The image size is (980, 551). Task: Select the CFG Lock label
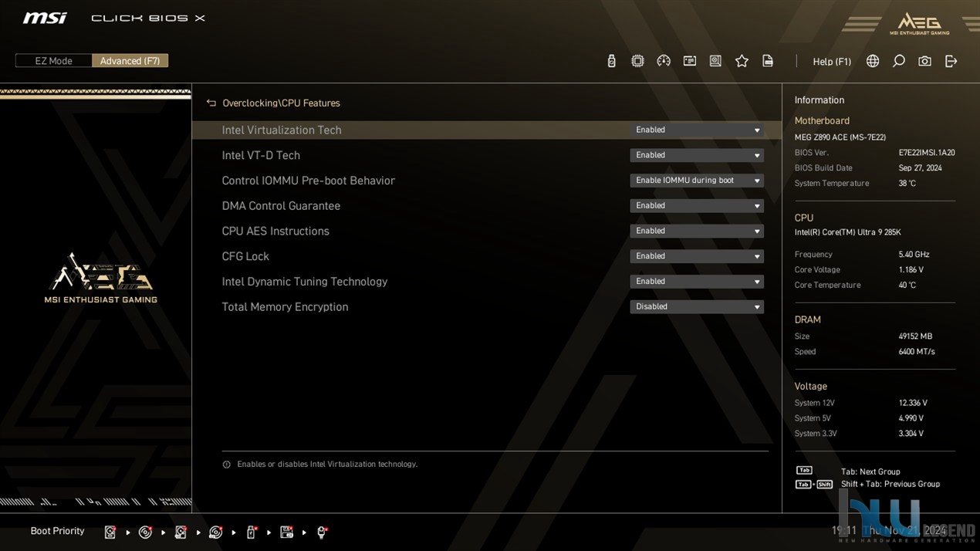245,256
